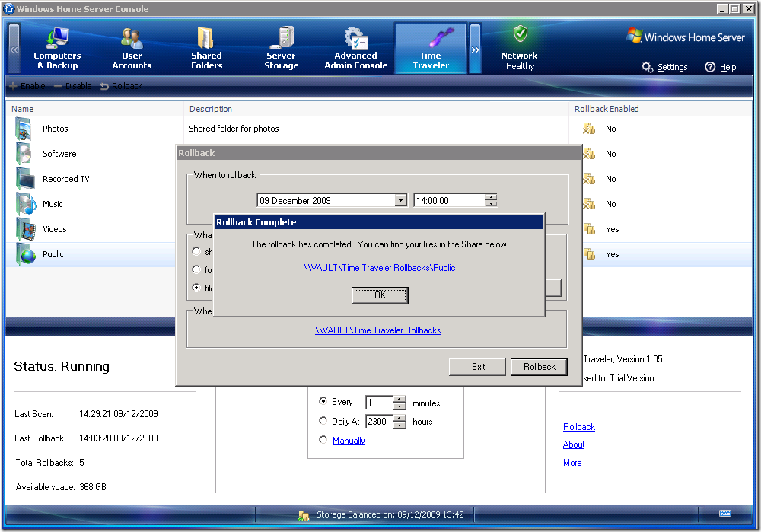Open the rollback date dropdown
The height and width of the screenshot is (532, 761).
tap(401, 200)
